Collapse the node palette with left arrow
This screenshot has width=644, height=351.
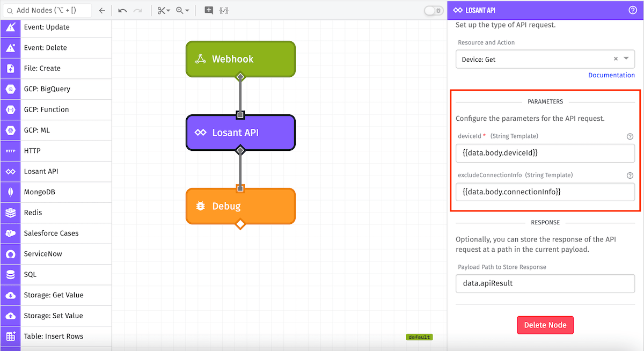tap(102, 10)
